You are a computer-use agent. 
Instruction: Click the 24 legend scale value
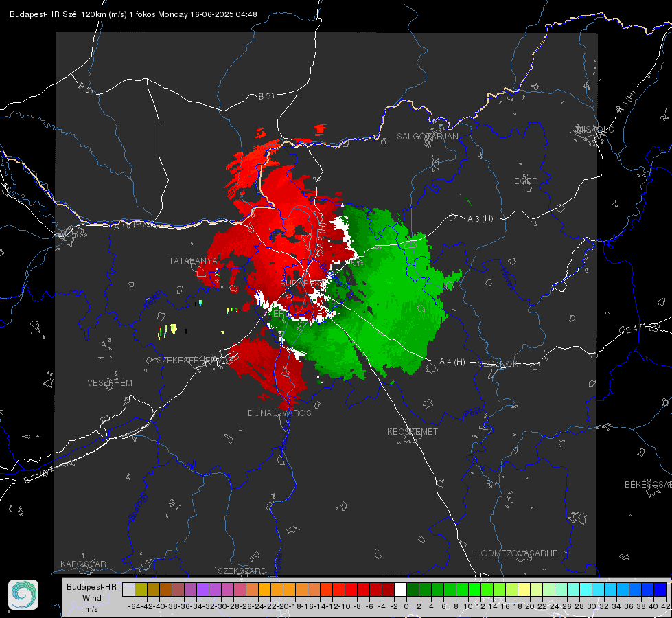tap(555, 606)
